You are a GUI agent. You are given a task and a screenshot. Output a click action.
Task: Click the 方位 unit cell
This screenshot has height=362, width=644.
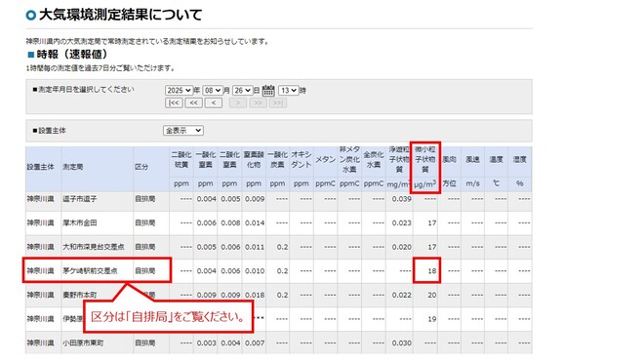(x=449, y=183)
